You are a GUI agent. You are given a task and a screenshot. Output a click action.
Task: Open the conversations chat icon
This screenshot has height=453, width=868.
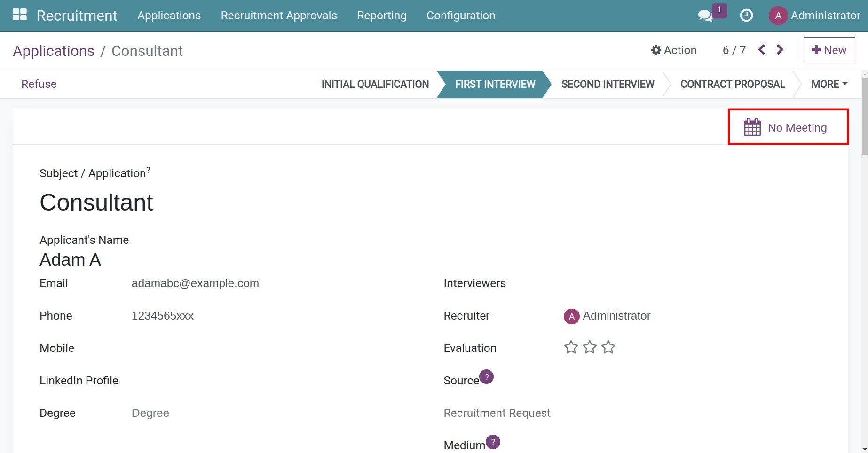pos(705,16)
